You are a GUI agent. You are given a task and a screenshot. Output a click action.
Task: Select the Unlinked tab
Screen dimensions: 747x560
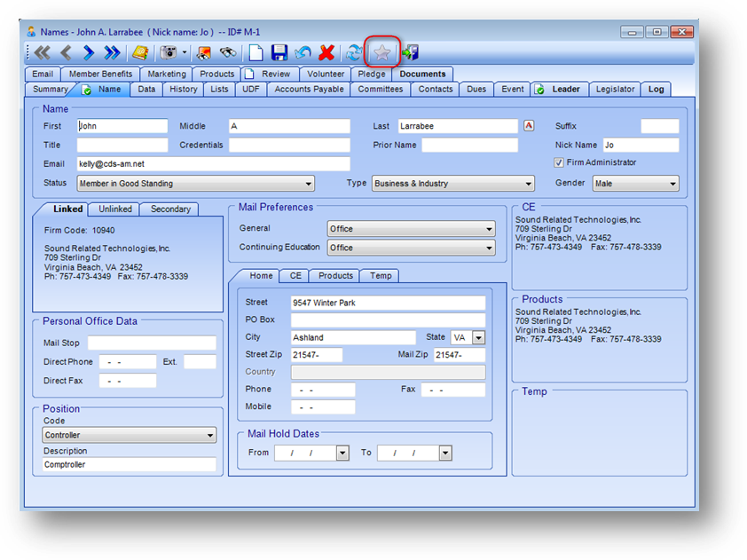[x=115, y=209]
